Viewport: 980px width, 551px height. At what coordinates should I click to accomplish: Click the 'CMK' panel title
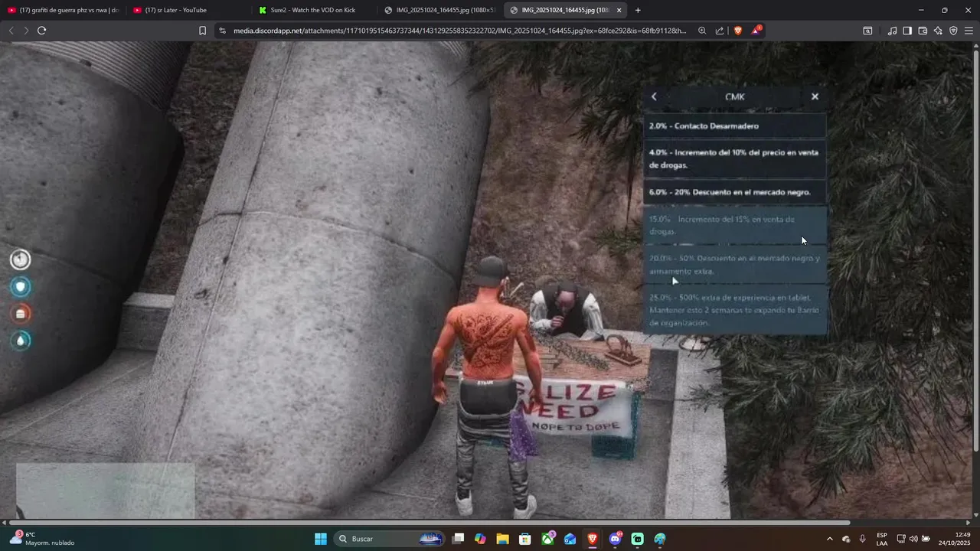click(x=734, y=96)
